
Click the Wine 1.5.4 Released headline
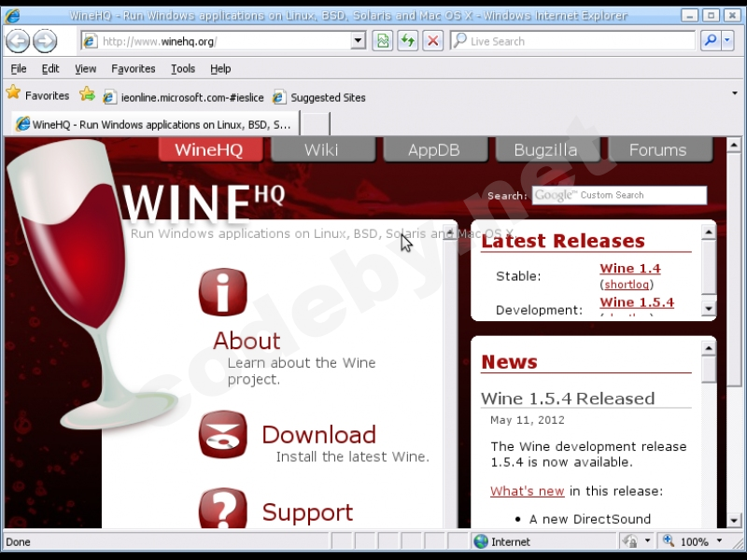pos(568,399)
